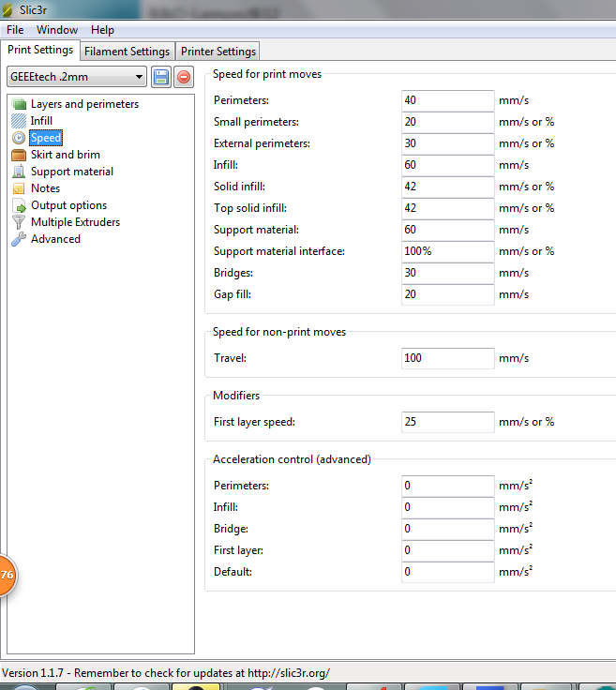This screenshot has height=690, width=616.
Task: Click the 'Speed for non-print moves' heading
Action: 279,332
